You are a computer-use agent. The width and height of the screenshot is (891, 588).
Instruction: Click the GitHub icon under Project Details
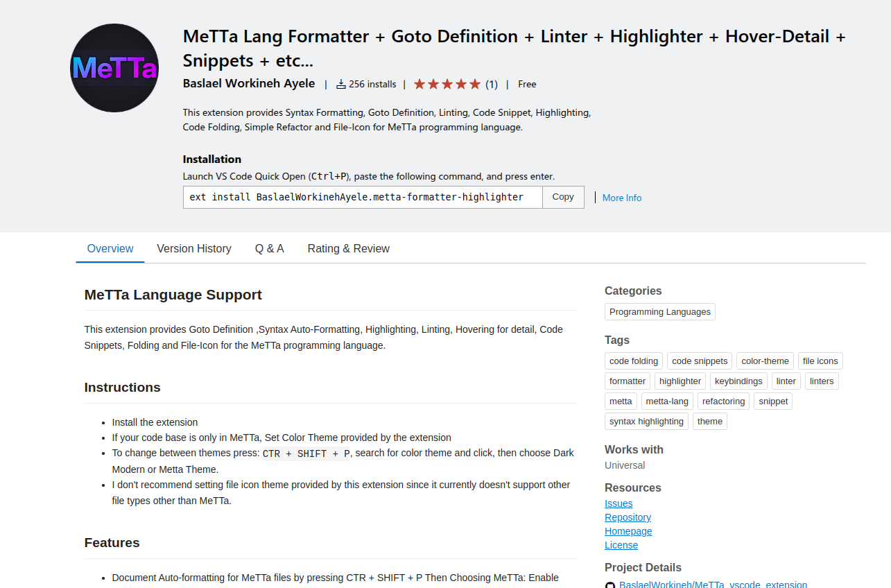coord(610,585)
